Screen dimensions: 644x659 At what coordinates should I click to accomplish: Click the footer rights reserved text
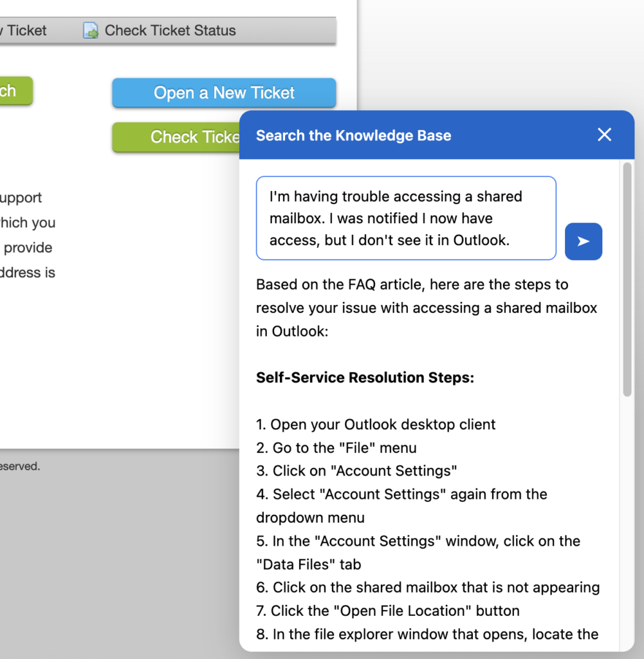point(19,467)
